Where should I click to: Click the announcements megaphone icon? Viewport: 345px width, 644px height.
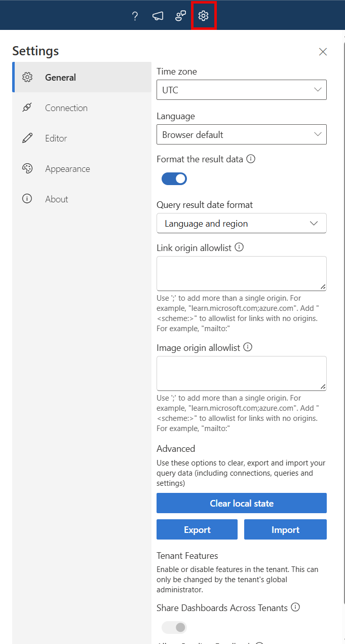[x=158, y=16]
